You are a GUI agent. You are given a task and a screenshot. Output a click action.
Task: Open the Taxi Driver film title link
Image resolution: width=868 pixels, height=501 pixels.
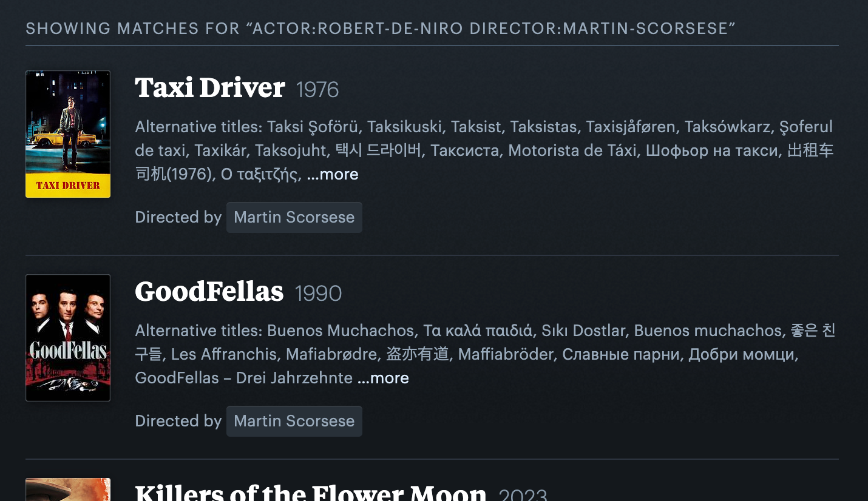209,89
